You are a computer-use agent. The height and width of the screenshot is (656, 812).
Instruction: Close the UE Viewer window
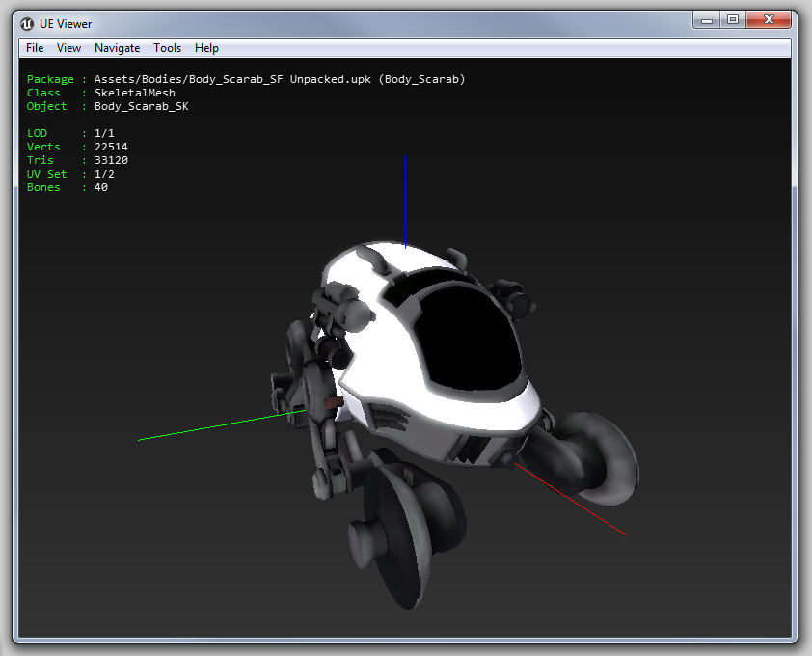point(768,19)
